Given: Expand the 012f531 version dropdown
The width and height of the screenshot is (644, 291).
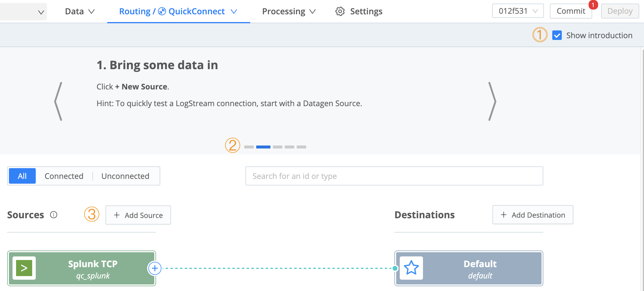Looking at the screenshot, I should point(518,11).
